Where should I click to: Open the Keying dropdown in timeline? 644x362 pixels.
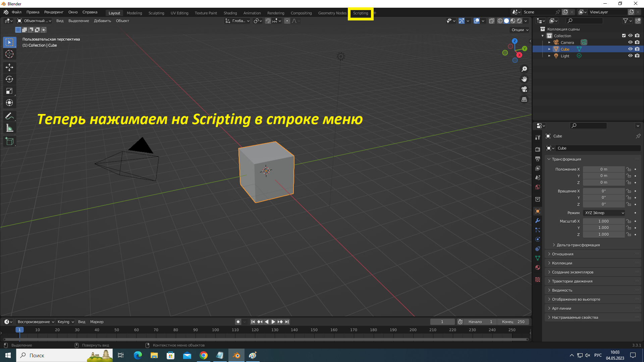click(65, 322)
